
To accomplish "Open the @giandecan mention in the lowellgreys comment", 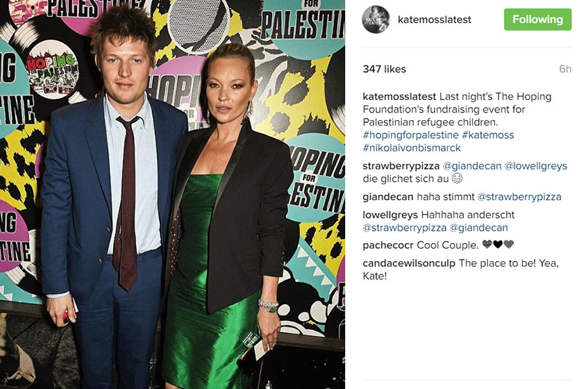I will pos(479,228).
